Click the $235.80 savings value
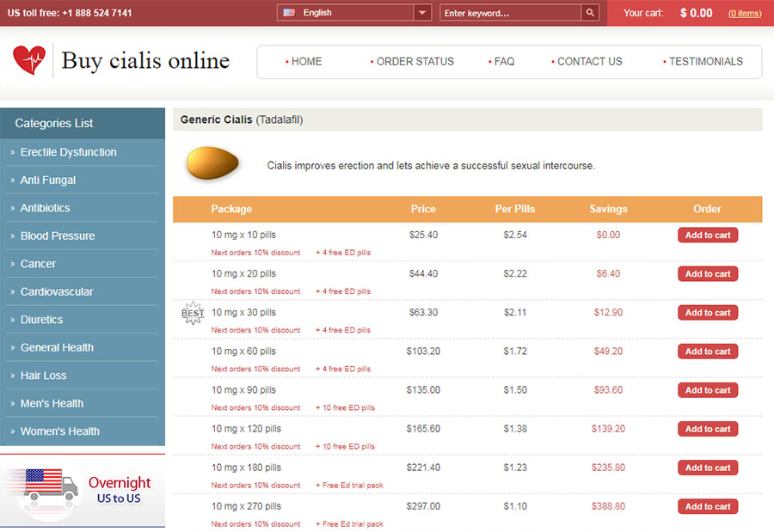 [608, 468]
